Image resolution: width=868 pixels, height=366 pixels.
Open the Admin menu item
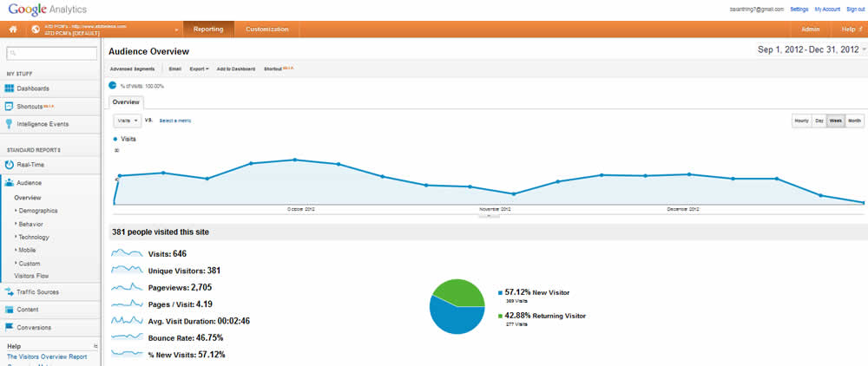coord(810,29)
